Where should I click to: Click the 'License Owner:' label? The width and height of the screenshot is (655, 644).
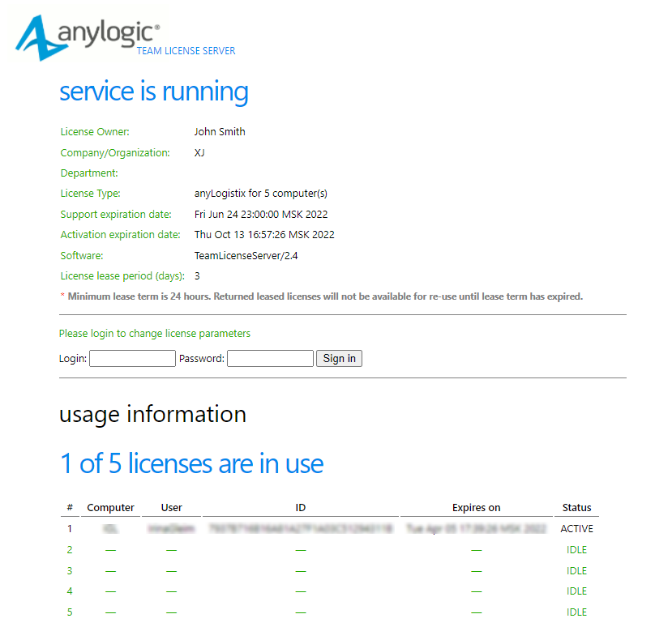pos(95,132)
